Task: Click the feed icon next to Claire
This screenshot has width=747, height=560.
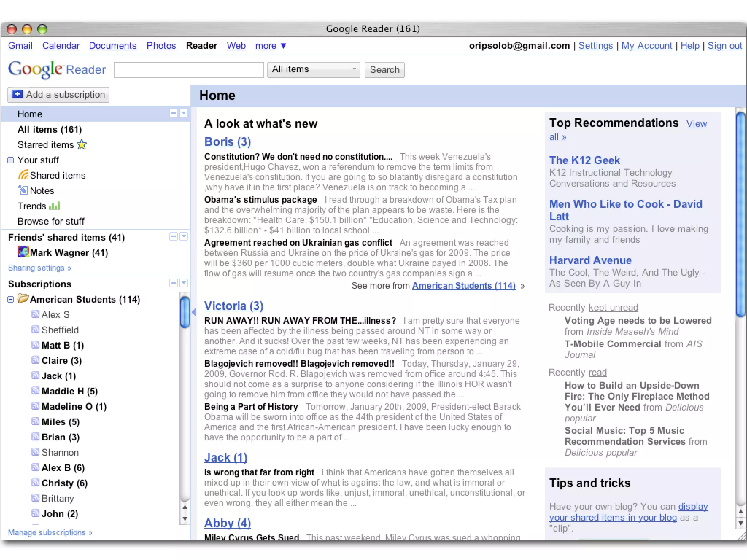Action: click(x=35, y=360)
